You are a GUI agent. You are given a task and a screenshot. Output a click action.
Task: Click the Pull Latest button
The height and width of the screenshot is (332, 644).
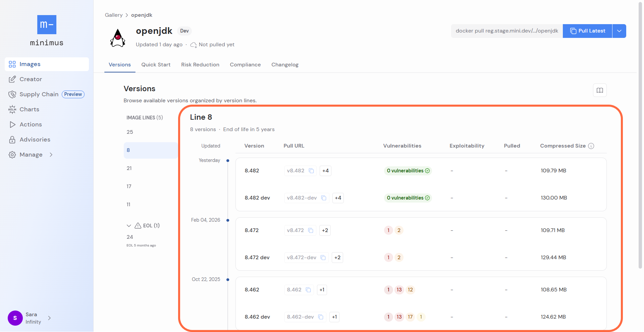click(587, 31)
